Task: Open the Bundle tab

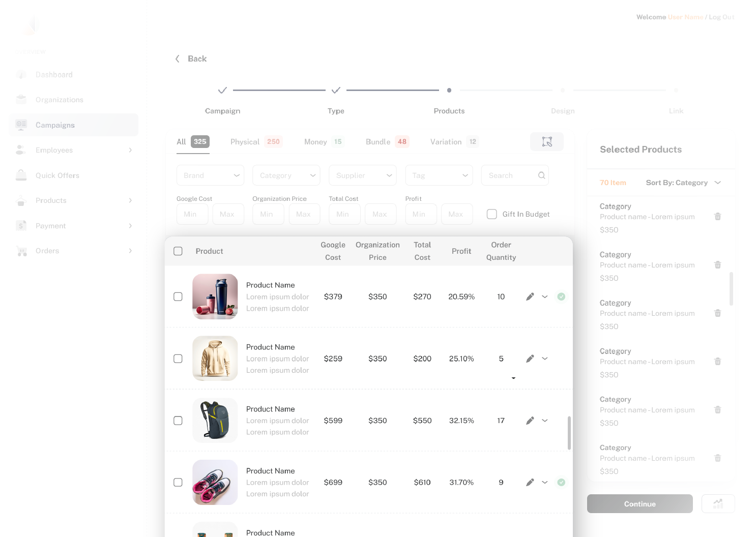Action: click(x=387, y=142)
